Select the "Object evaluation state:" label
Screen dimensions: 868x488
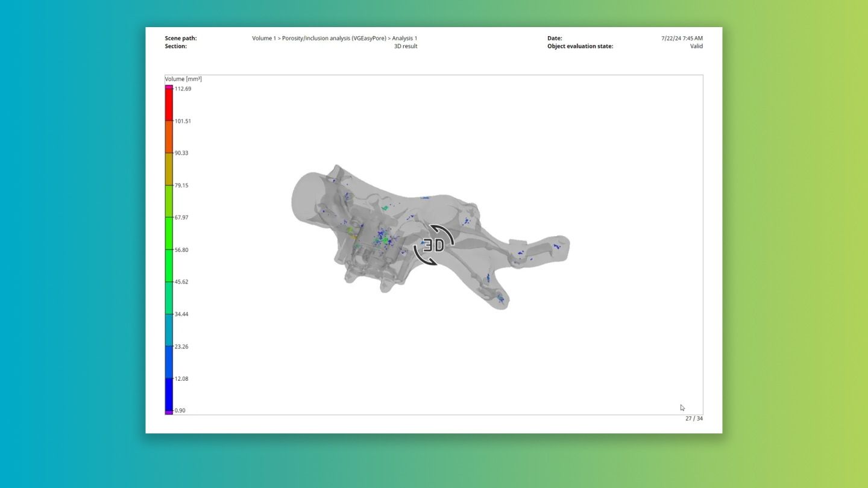point(580,46)
